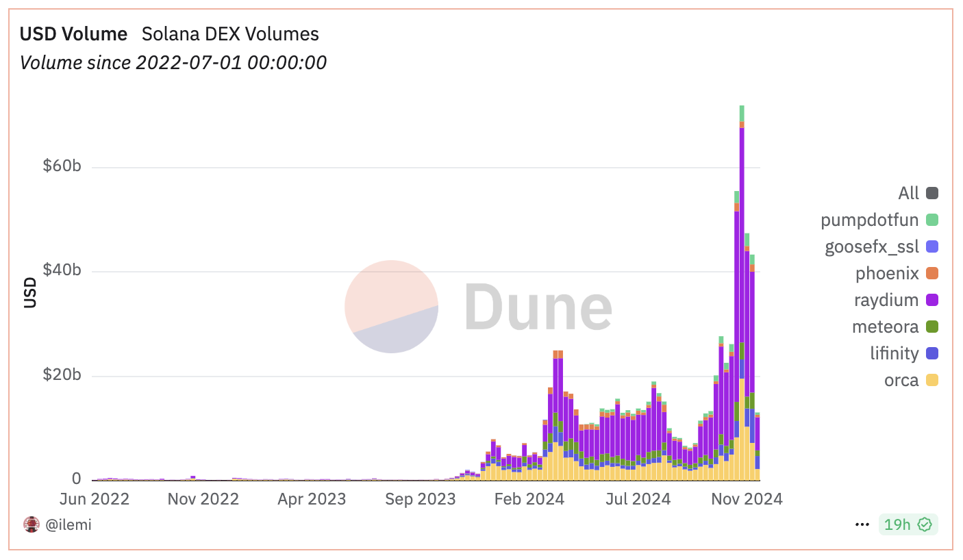Click the "USD Volume" chart title

pyautogui.click(x=73, y=34)
